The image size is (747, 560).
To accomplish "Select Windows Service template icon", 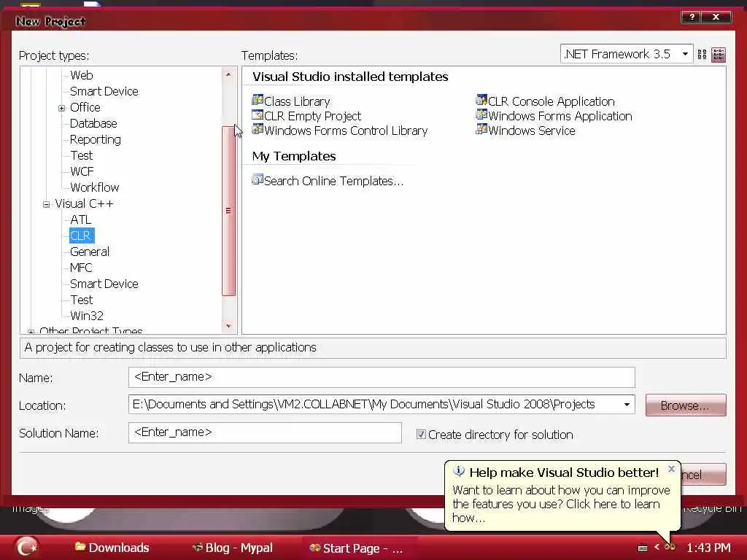I will click(481, 129).
